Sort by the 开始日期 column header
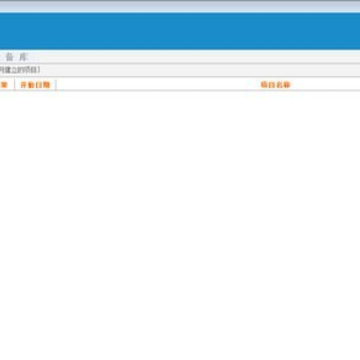This screenshot has height=360, width=360. coord(35,85)
